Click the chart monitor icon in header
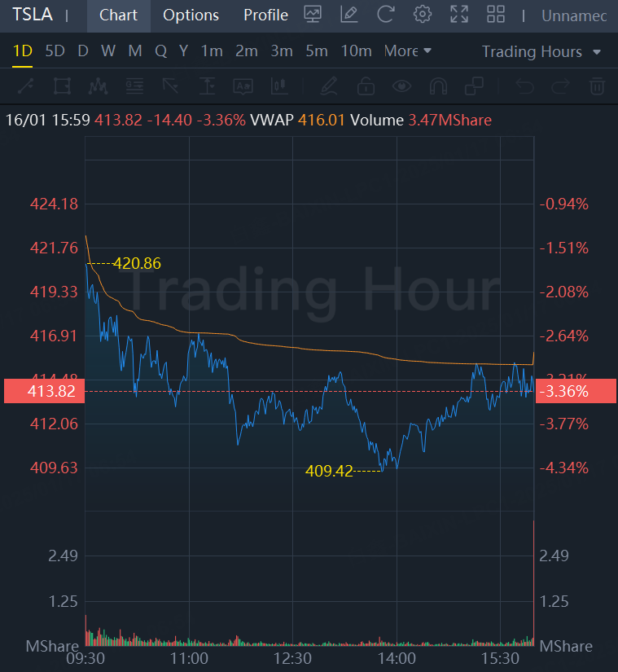 [x=313, y=15]
